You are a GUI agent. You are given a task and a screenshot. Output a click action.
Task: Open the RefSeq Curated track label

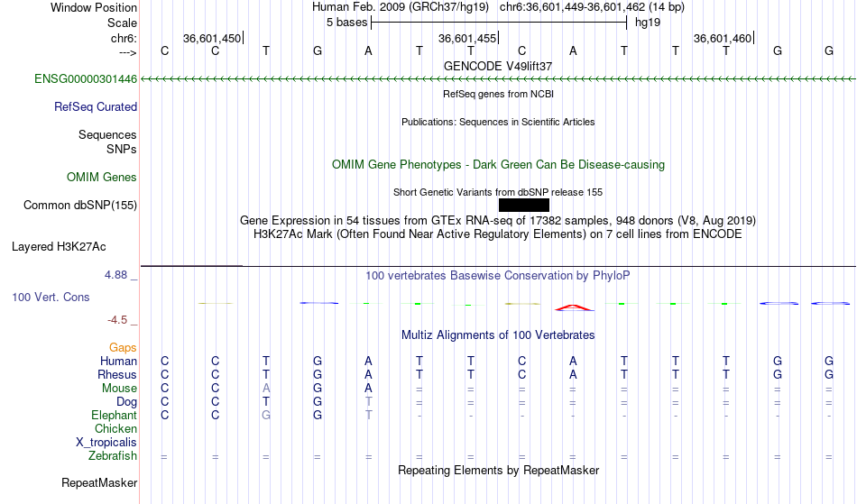(x=95, y=107)
